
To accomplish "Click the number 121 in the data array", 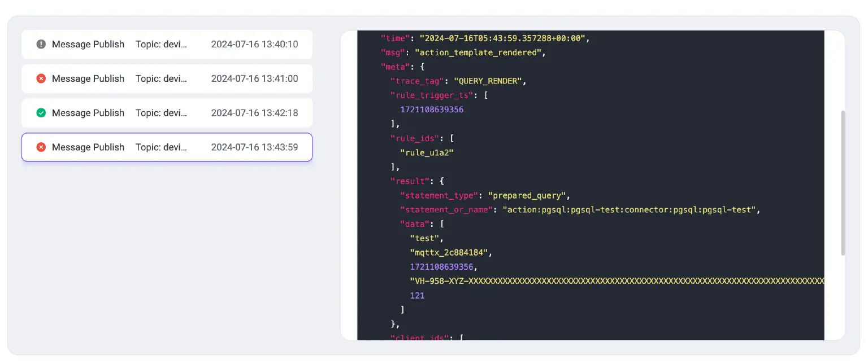I will pos(417,295).
